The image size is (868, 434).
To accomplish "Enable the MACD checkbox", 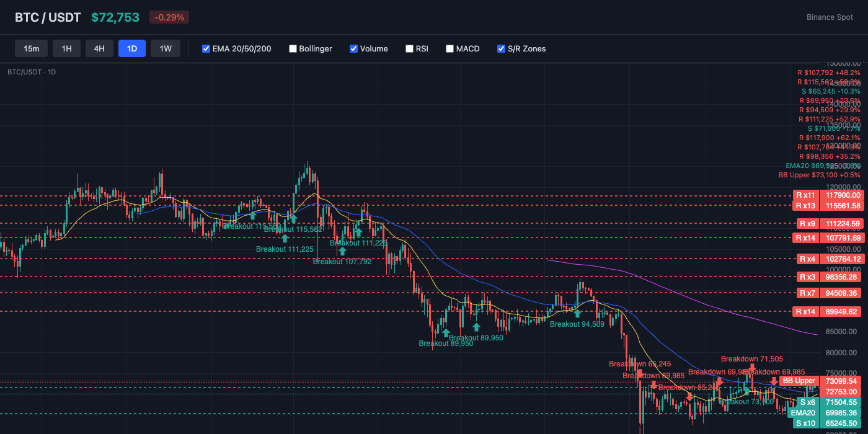I will 449,48.
